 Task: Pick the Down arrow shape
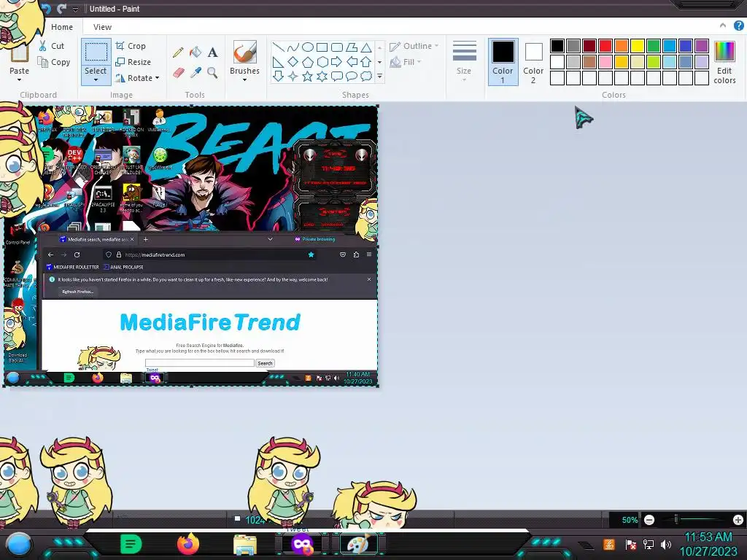pyautogui.click(x=279, y=76)
